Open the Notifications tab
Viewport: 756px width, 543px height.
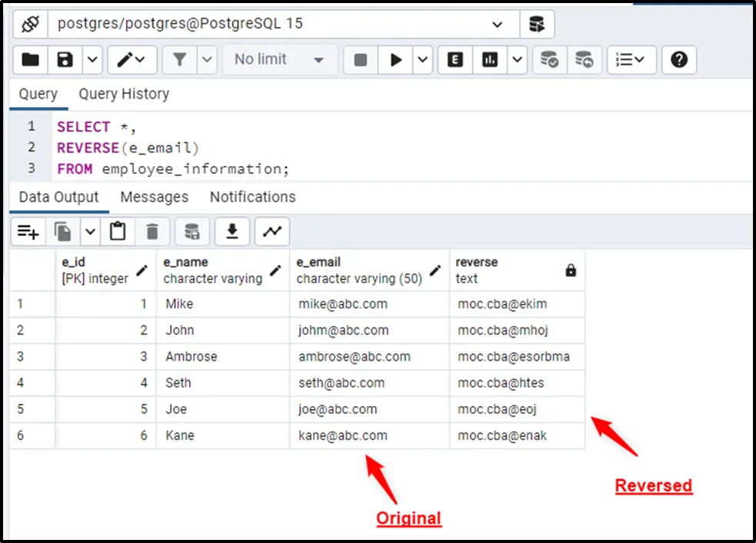coord(252,197)
